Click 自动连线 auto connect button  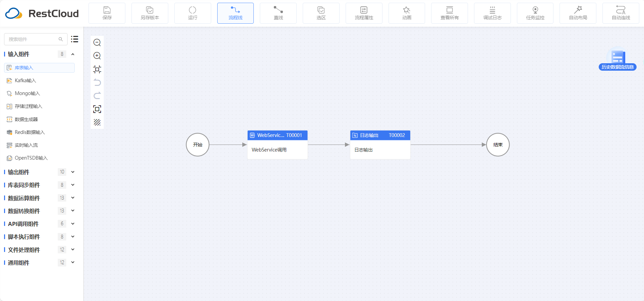coord(621,13)
